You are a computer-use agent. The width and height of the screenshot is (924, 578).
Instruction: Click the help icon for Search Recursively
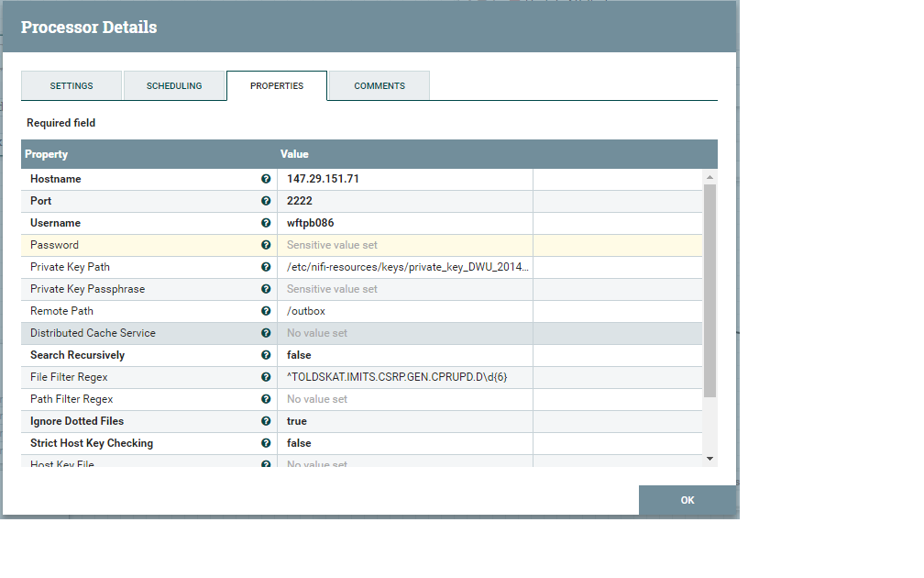(x=266, y=355)
